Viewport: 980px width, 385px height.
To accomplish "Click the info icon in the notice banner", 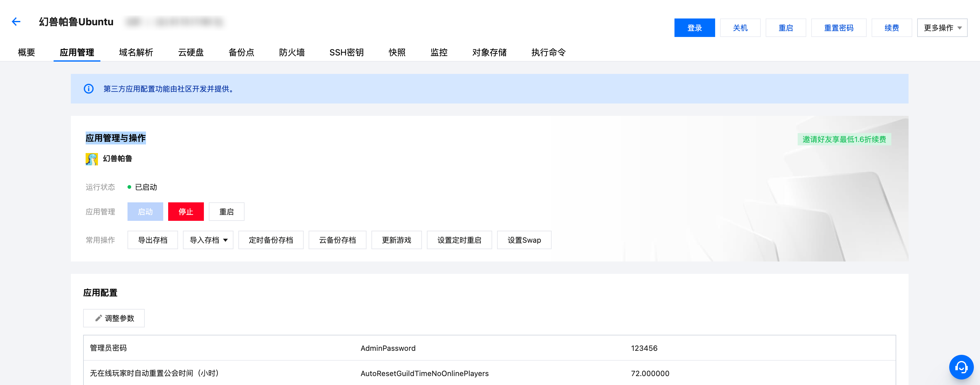I will click(89, 89).
